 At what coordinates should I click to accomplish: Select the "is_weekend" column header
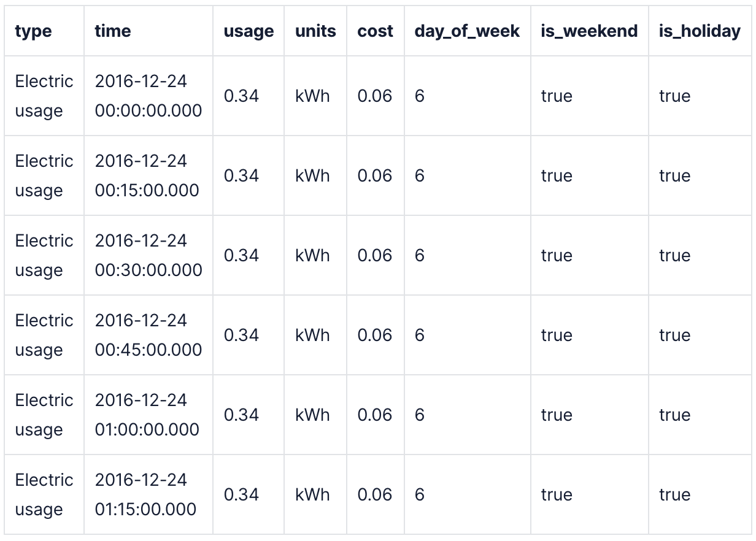(589, 31)
